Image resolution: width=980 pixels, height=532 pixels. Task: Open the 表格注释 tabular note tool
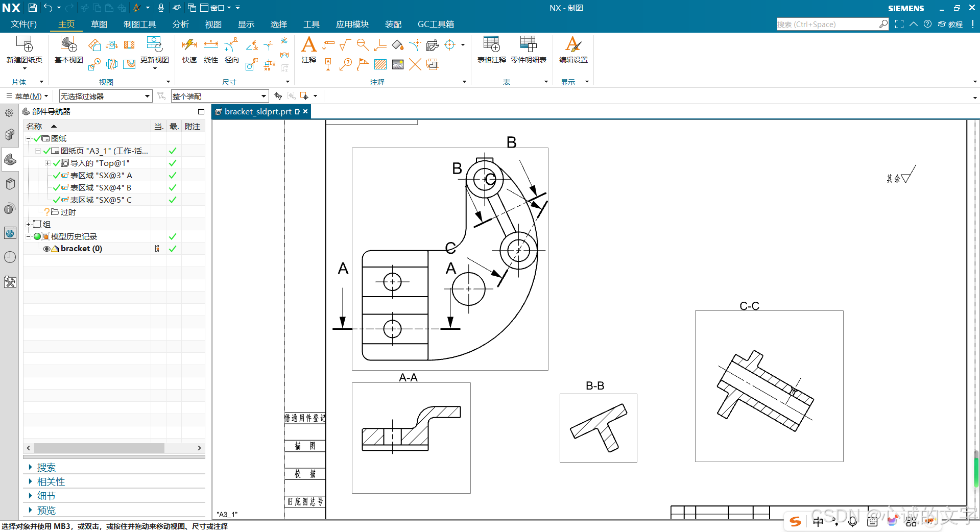pyautogui.click(x=491, y=50)
